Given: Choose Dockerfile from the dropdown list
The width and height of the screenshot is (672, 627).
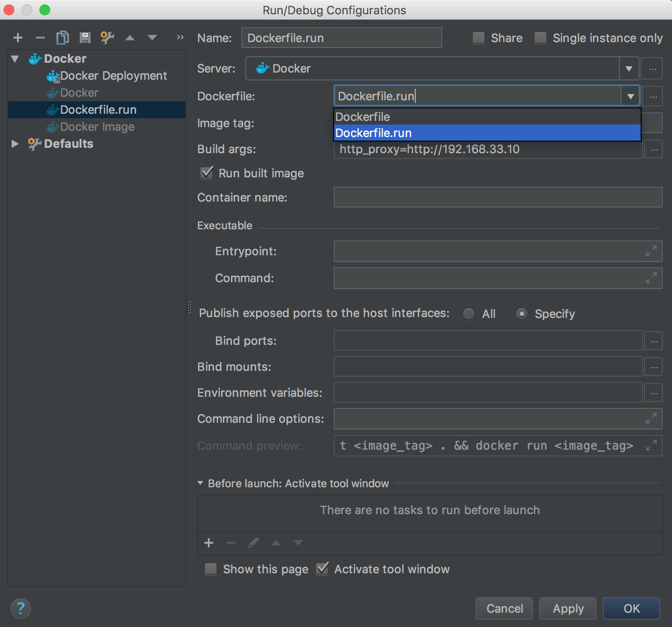Looking at the screenshot, I should 487,117.
